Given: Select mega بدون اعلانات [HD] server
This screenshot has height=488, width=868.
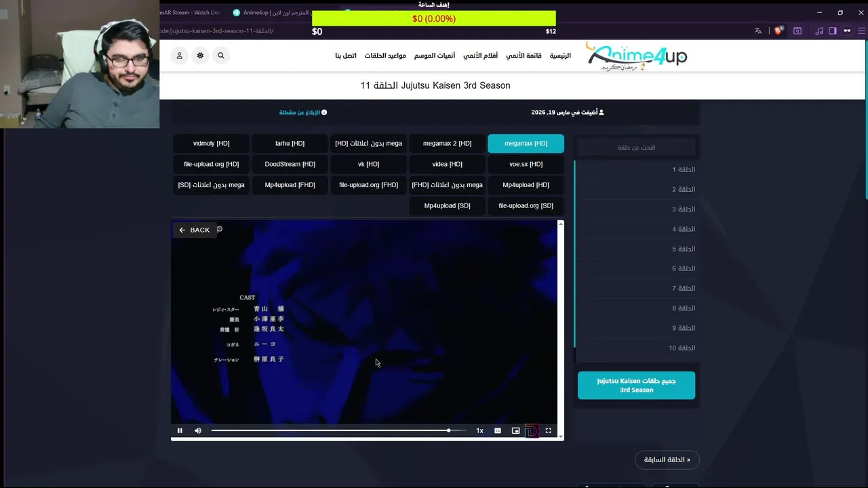Looking at the screenshot, I should point(368,144).
